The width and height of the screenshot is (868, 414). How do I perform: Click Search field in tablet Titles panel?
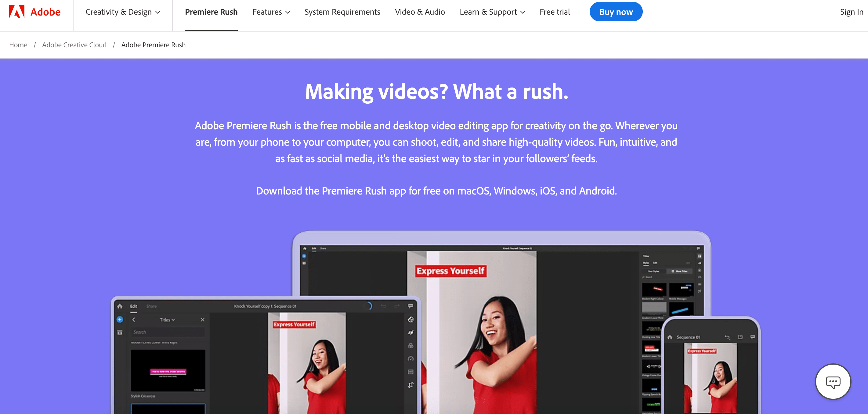(168, 332)
